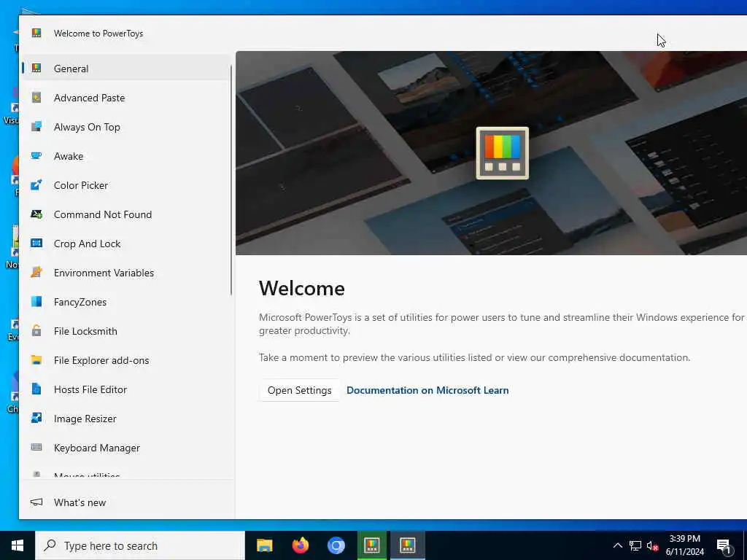Click the Environment Variables icon

(x=36, y=273)
